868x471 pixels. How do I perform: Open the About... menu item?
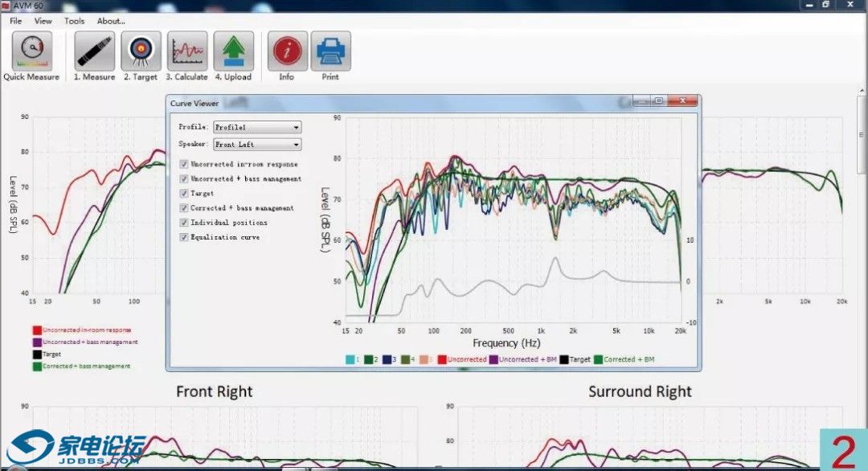(x=111, y=21)
